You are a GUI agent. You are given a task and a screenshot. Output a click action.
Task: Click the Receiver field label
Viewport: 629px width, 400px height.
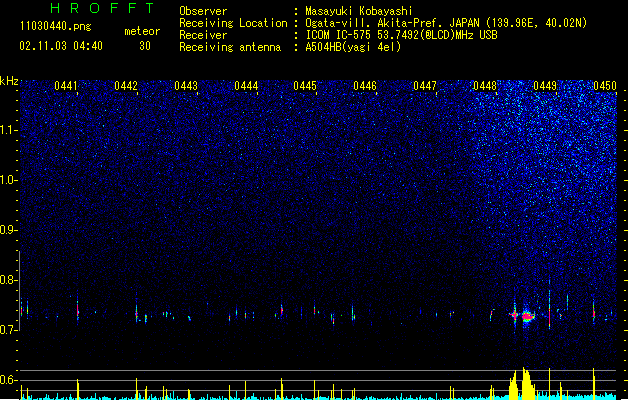(203, 35)
